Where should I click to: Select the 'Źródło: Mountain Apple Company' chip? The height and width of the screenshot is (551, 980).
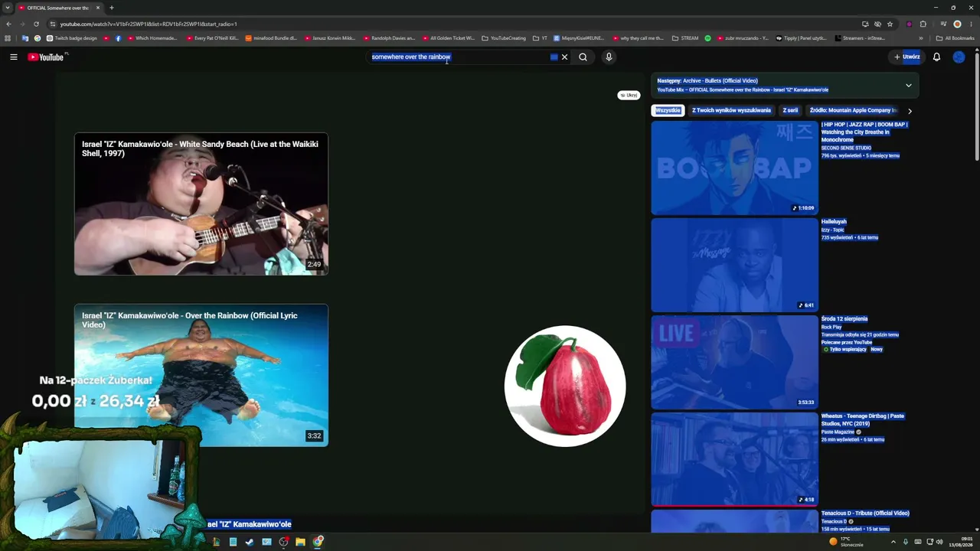(x=853, y=110)
